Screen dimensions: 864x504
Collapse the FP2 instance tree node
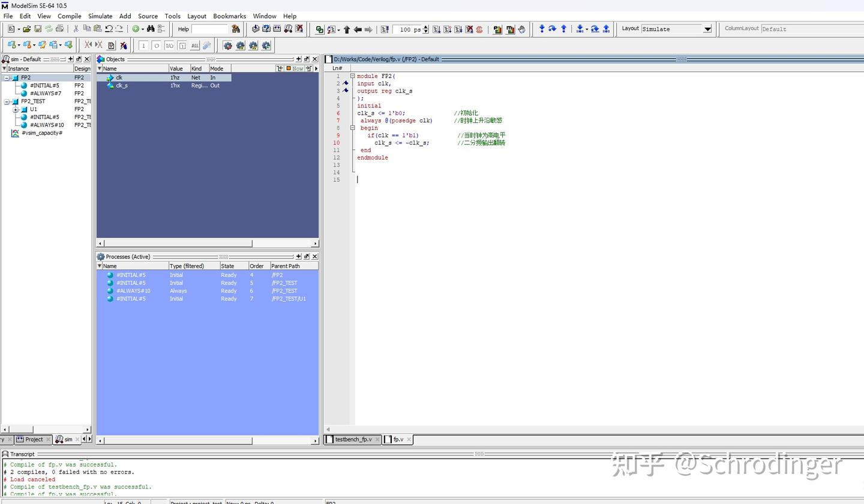(x=7, y=78)
